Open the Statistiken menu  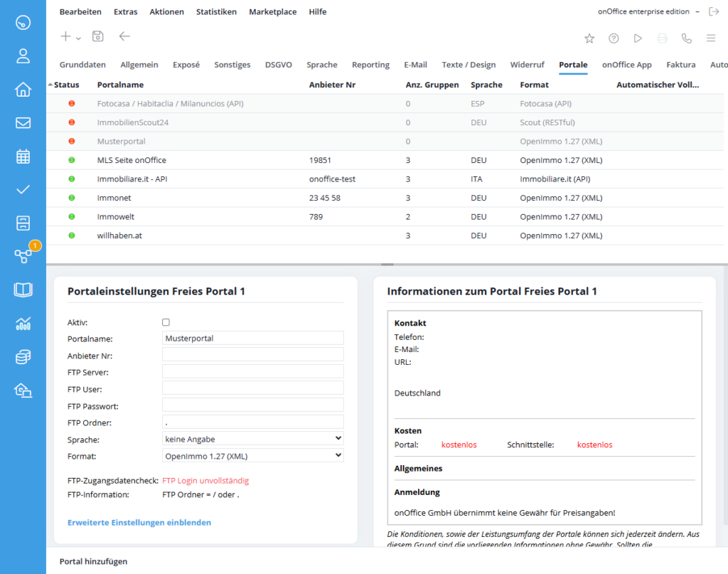point(216,12)
